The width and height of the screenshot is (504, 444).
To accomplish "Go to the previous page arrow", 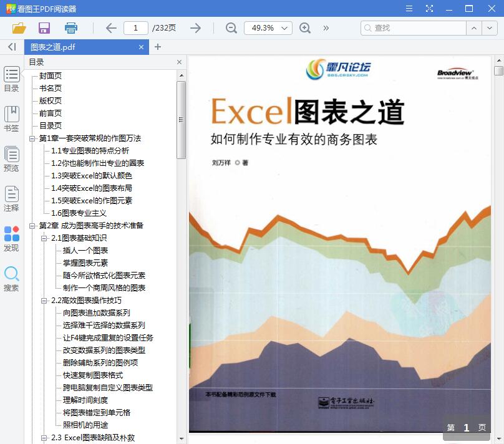I will 111,28.
